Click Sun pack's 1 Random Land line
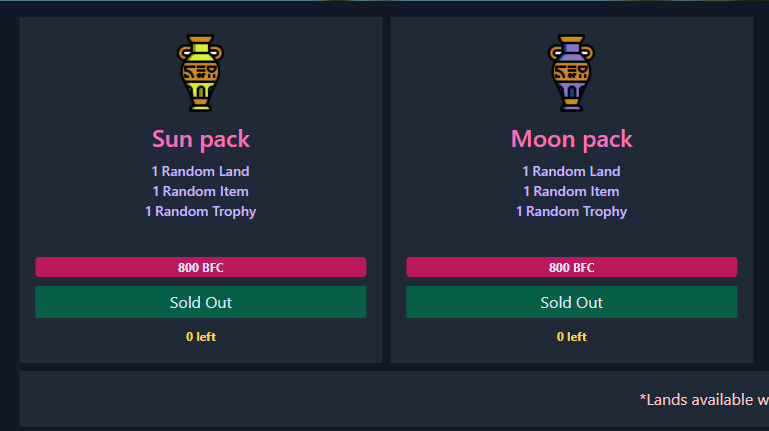769x431 pixels. coord(200,171)
